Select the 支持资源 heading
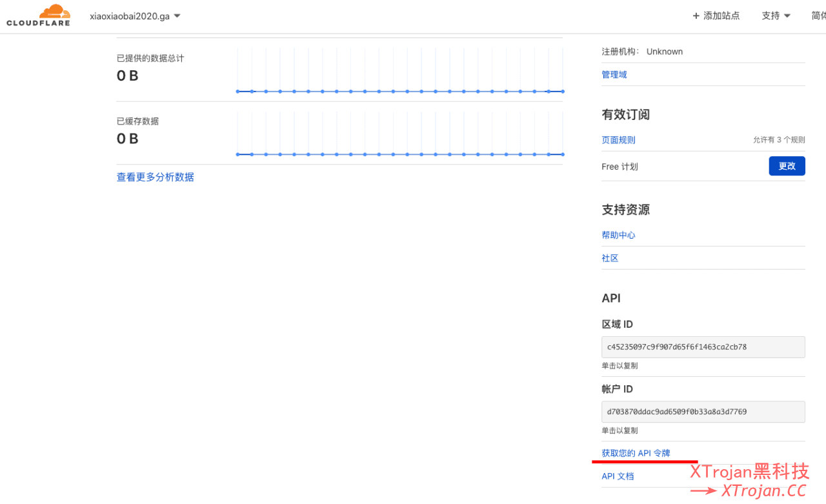The image size is (826, 504). (625, 210)
